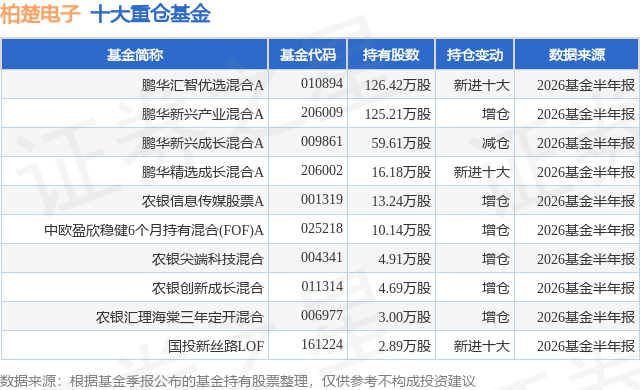
Task: Click the 基金代码 column header
Action: pos(307,54)
